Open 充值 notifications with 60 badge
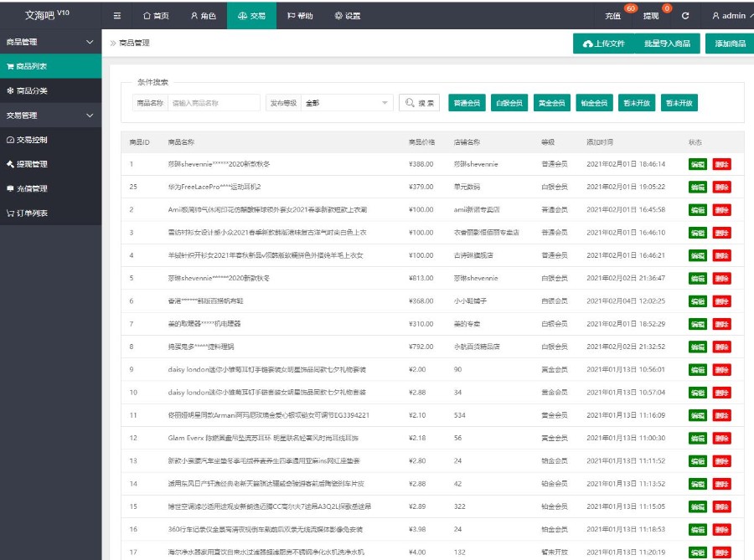Image resolution: width=754 pixels, height=560 pixels. [x=613, y=16]
